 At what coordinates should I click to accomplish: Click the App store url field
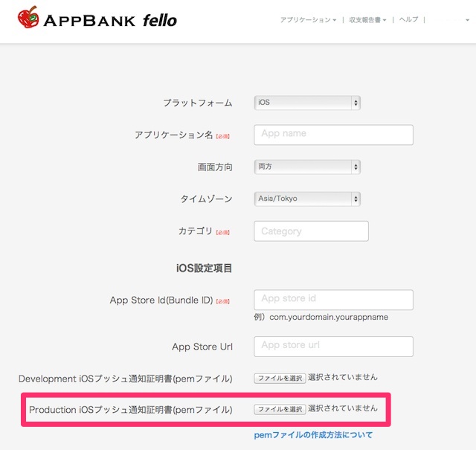click(x=333, y=346)
